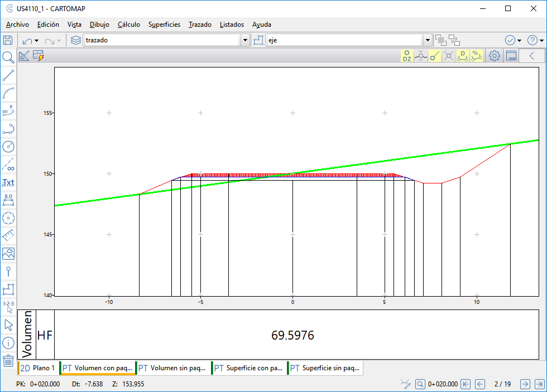Image resolution: width=547 pixels, height=392 pixels.
Task: Select the magnifier zoom tool
Action: pyautogui.click(x=8, y=57)
